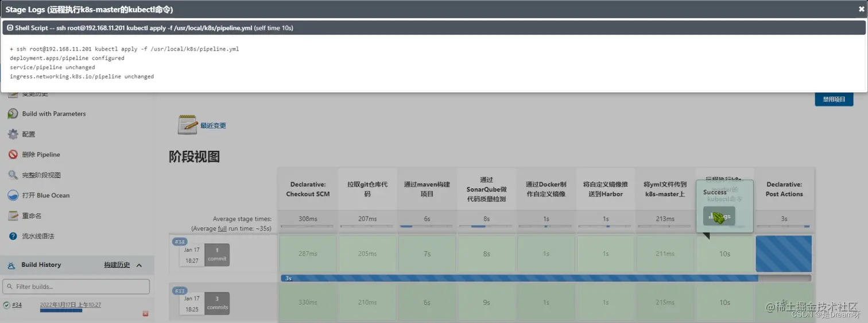Image resolution: width=868 pixels, height=323 pixels.
Task: Click the Build History weather icon
Action: point(10,265)
